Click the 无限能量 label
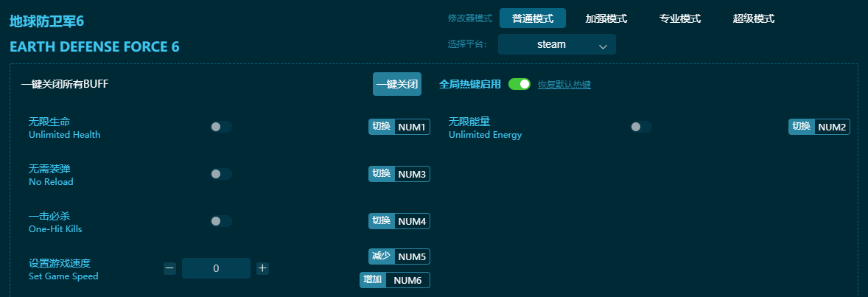The height and width of the screenshot is (297, 868). coord(469,122)
